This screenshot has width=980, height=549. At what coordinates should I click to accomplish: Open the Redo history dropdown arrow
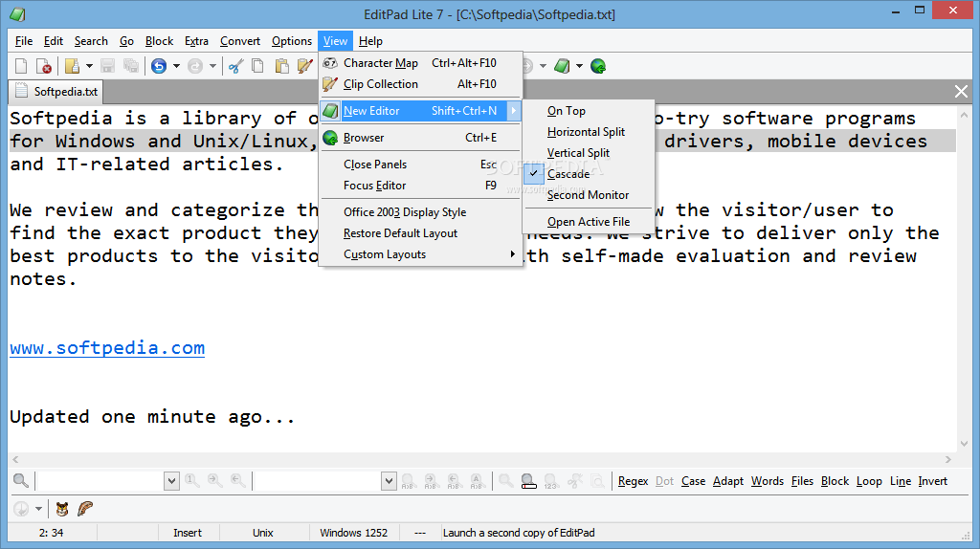coord(212,66)
